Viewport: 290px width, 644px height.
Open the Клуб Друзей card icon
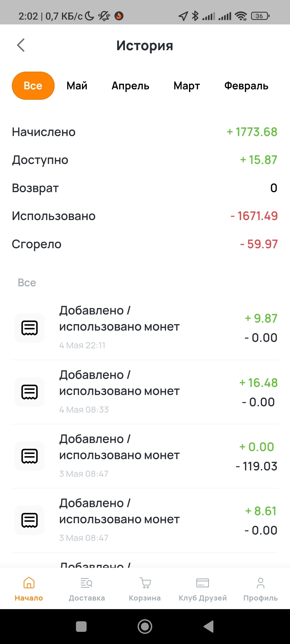[x=203, y=583]
